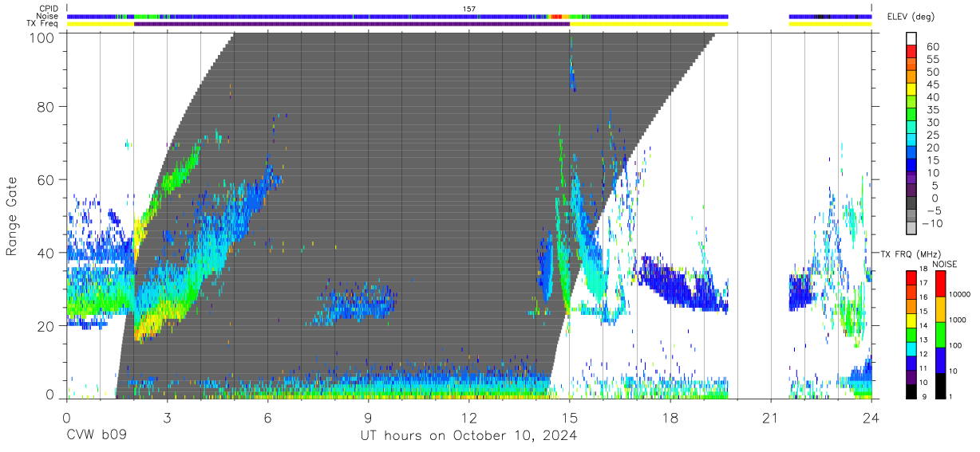980x452 pixels.
Task: Pick the red top segment of the TX FRQ bar
Action: [910, 277]
